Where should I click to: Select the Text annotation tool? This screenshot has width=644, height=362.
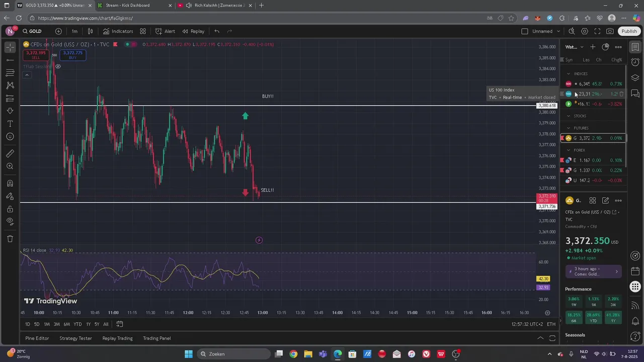(x=10, y=124)
